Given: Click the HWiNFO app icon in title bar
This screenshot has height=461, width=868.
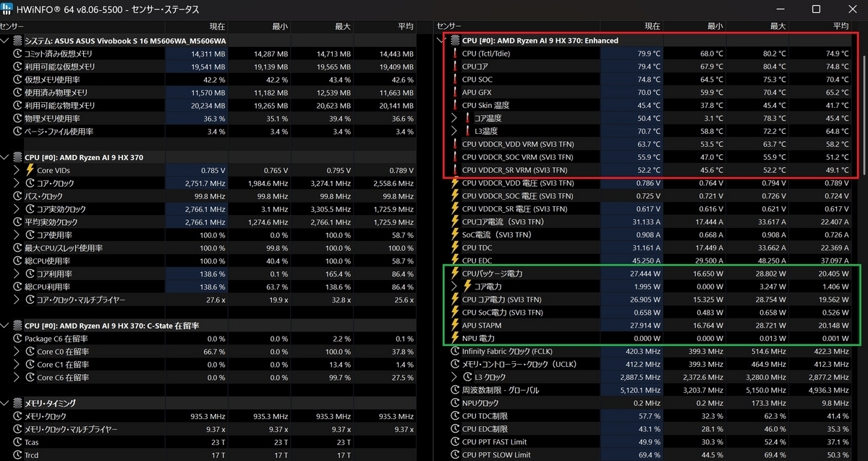Looking at the screenshot, I should pos(7,9).
